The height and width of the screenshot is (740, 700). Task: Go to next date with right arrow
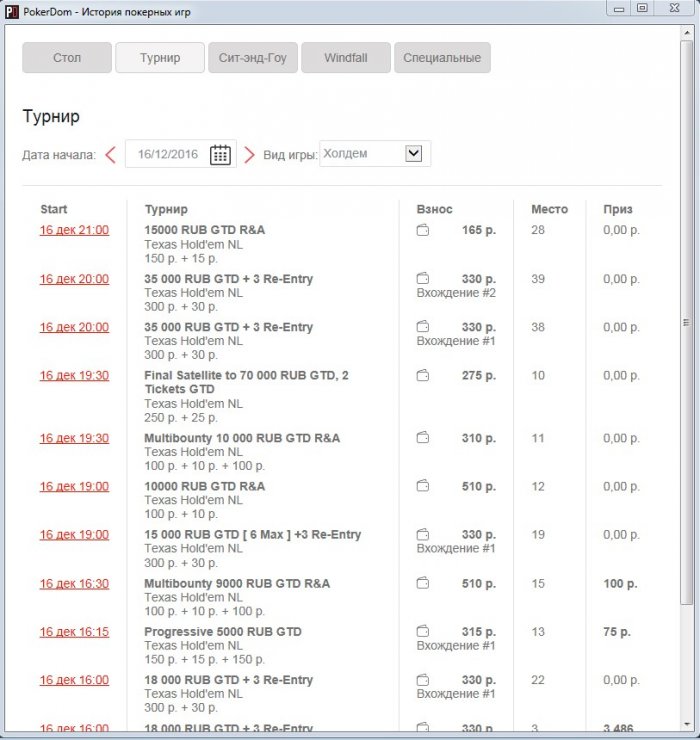(x=249, y=154)
